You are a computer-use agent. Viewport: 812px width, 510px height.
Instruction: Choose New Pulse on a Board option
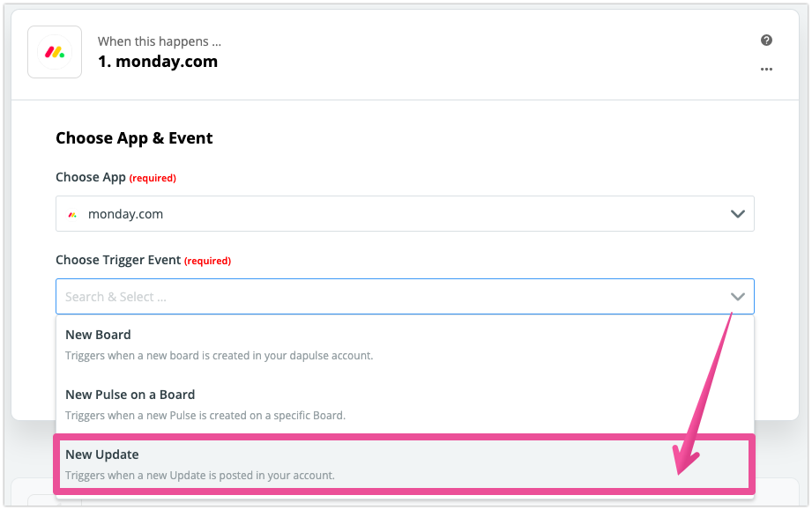click(x=130, y=395)
